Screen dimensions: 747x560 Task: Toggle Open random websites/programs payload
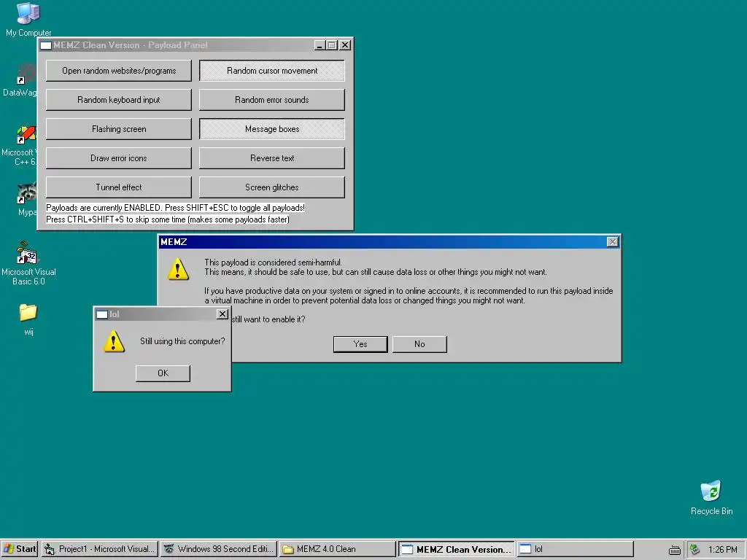tap(119, 71)
